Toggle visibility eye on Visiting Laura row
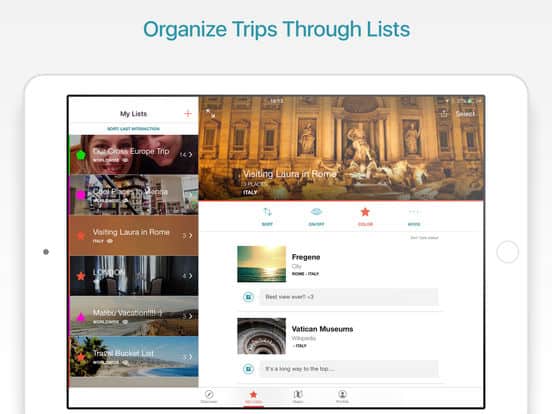This screenshot has height=414, width=552. click(109, 241)
